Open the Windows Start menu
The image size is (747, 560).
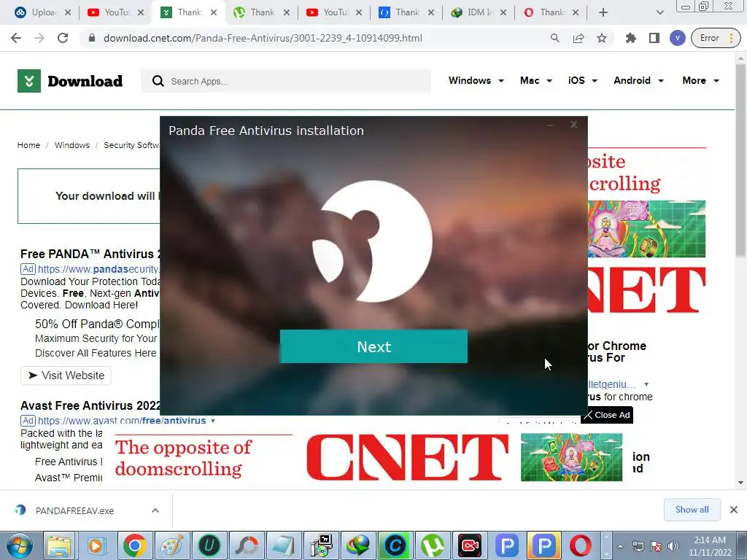click(x=19, y=545)
